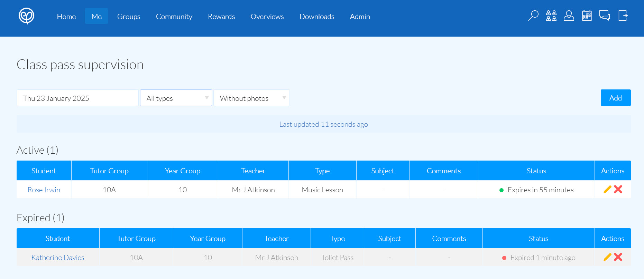Open the calendar icon in header
The image size is (644, 279).
(587, 16)
